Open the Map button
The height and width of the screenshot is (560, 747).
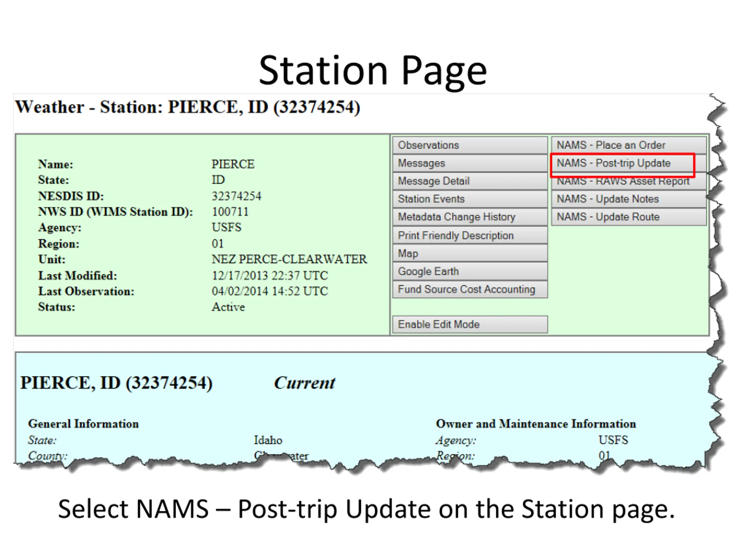pos(470,253)
